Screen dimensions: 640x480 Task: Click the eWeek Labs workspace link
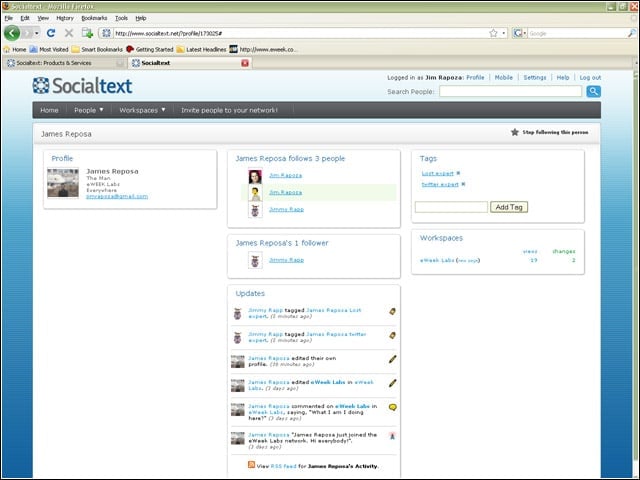pyautogui.click(x=437, y=260)
